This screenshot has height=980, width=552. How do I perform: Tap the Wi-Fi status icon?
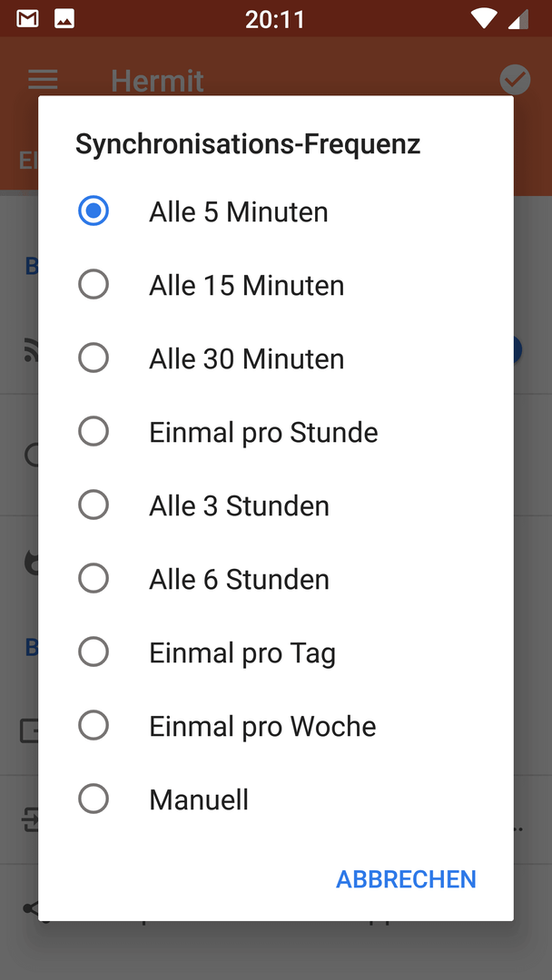[x=484, y=19]
